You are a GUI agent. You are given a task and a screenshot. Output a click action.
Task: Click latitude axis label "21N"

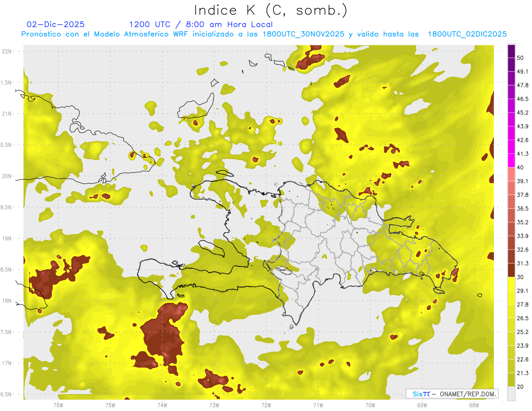(x=8, y=114)
